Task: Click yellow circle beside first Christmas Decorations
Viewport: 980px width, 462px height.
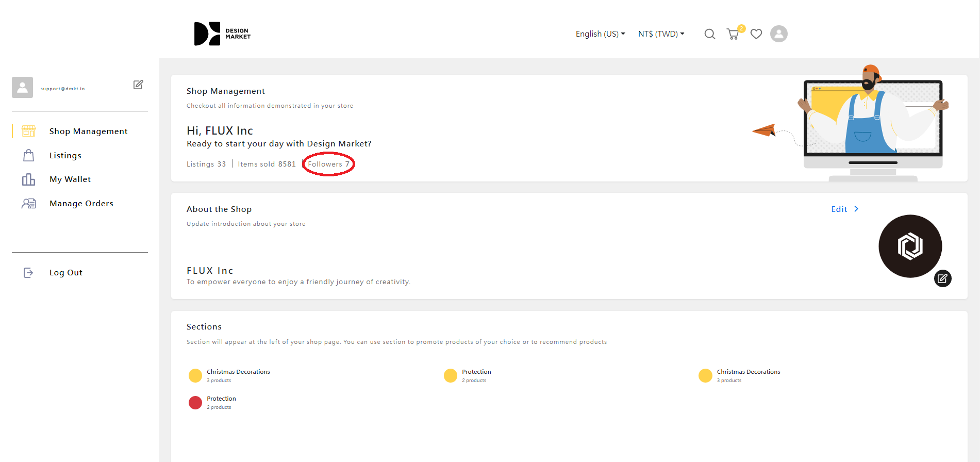Action: click(x=195, y=375)
